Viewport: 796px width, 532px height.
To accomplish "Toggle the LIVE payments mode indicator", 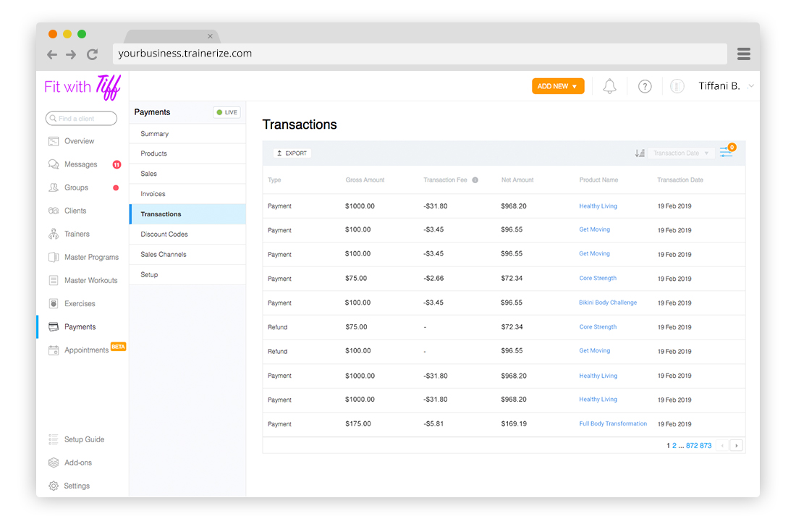I will (226, 112).
